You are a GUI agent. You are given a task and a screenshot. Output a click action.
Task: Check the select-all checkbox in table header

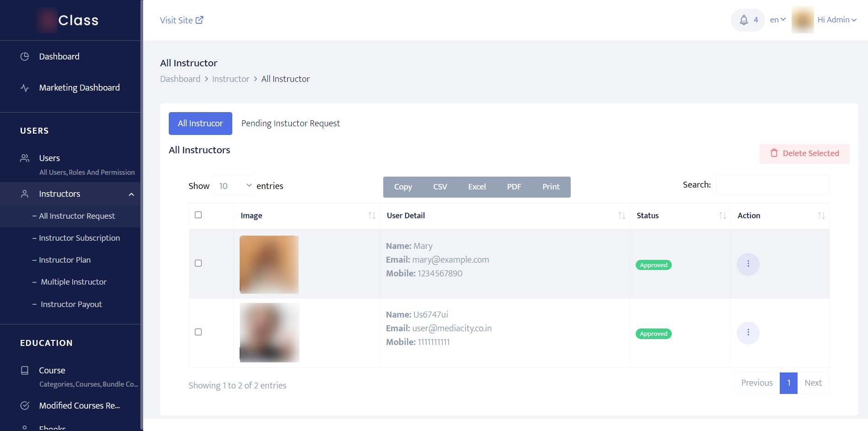tap(198, 214)
